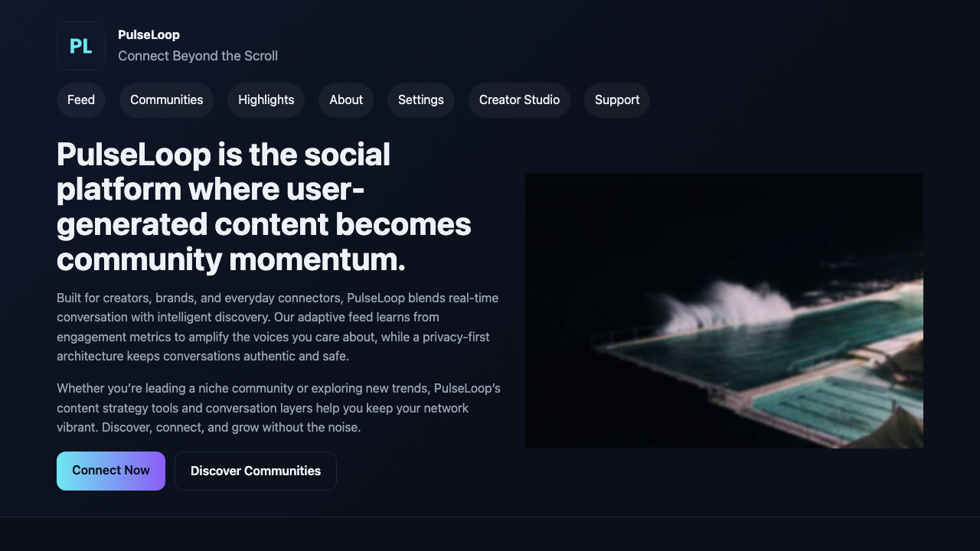Click the gradient area of Connect Now
The height and width of the screenshot is (551, 980).
110,471
